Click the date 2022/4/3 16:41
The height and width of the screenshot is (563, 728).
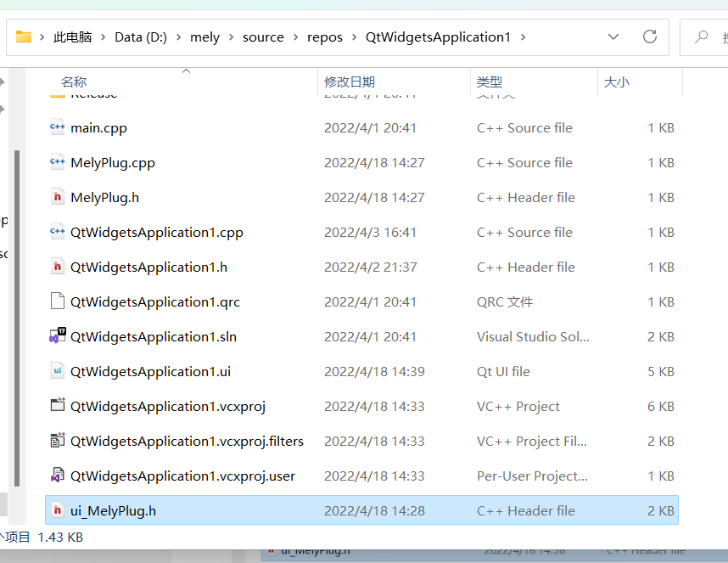[370, 233]
